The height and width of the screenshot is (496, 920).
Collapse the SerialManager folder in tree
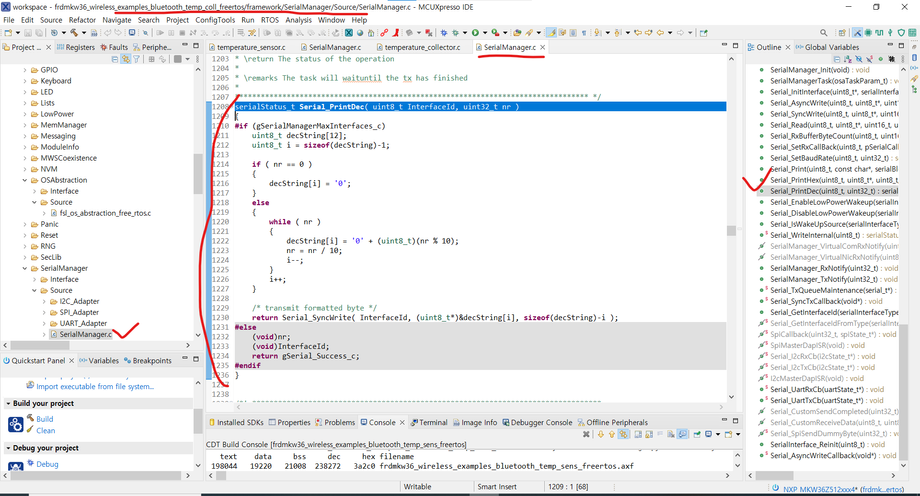[x=25, y=268]
